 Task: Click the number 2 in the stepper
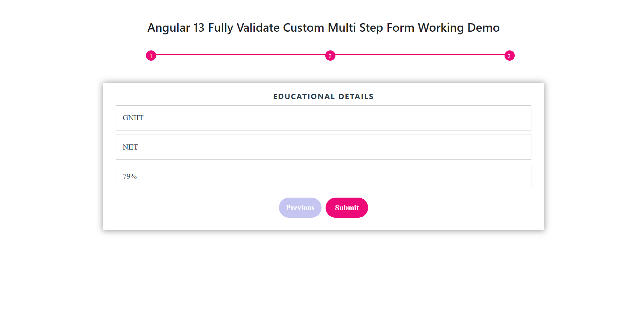point(330,56)
